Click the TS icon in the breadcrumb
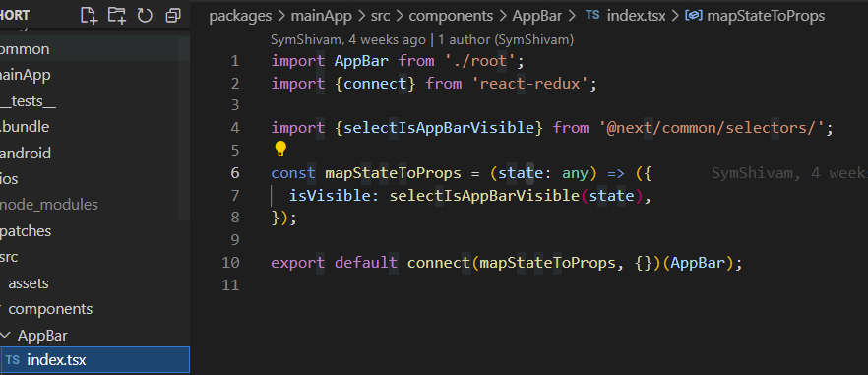Screen dimensions: 868x375 click(592, 16)
